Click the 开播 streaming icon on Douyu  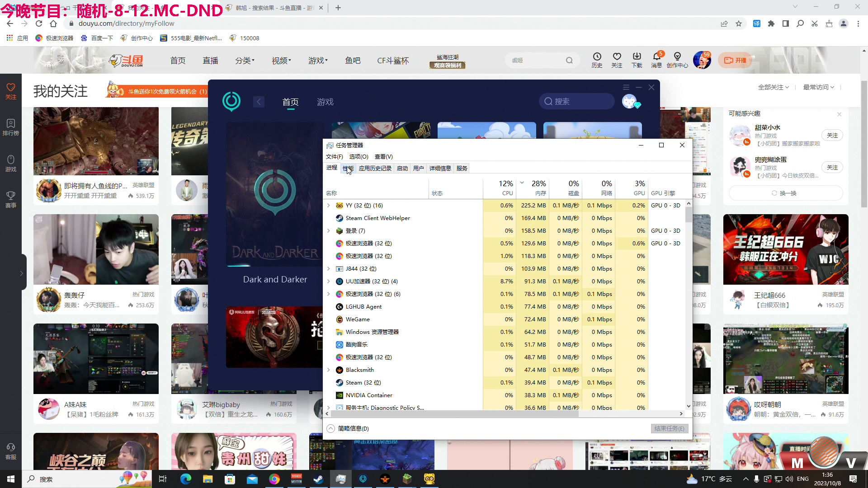[735, 60]
